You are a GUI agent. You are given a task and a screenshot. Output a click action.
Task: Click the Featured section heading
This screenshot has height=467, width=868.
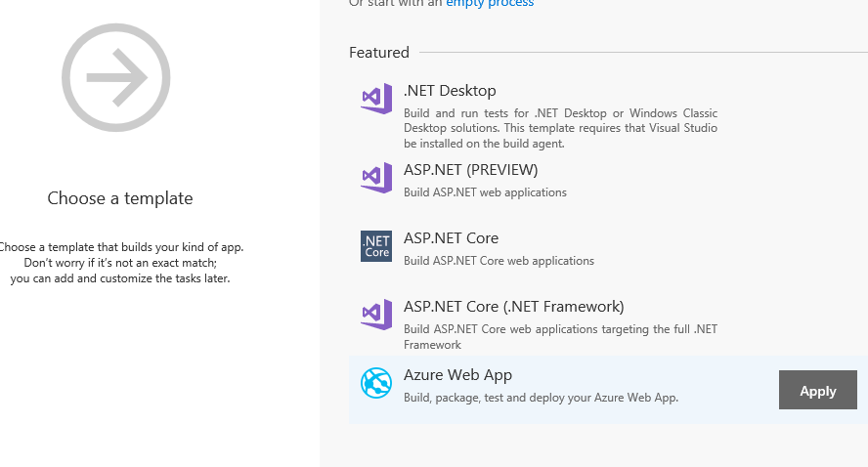(x=379, y=53)
